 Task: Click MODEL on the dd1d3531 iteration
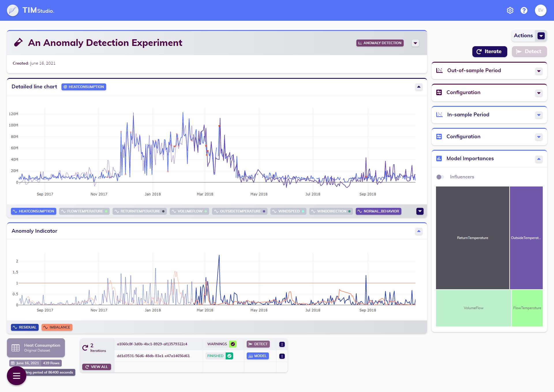[257, 356]
